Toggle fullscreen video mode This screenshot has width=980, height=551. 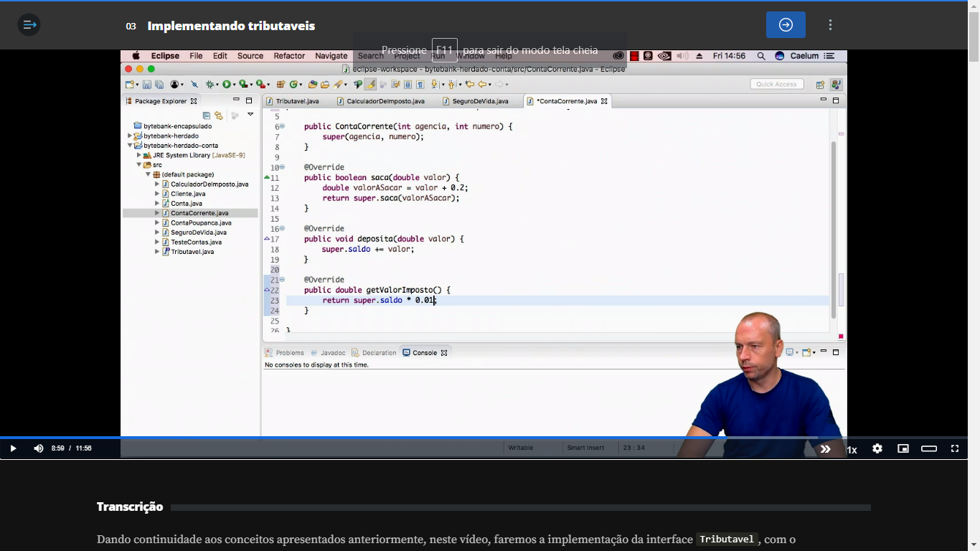click(955, 448)
